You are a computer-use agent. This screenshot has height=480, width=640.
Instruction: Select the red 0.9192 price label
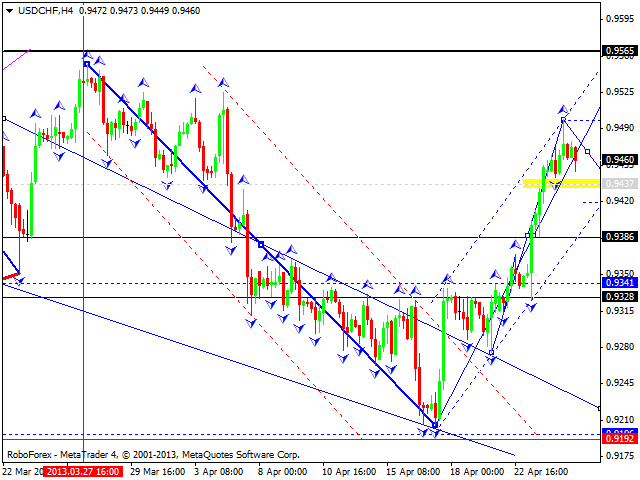click(618, 438)
